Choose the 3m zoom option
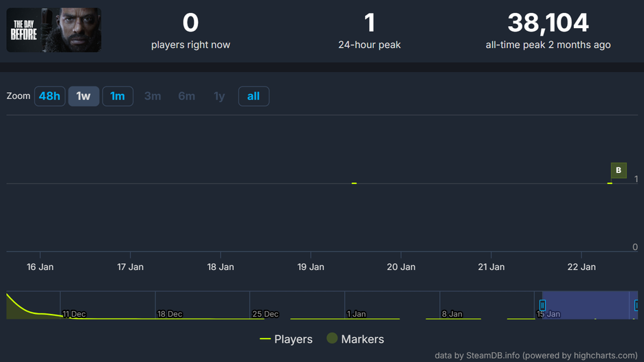Viewport: 644px width, 362px height. (x=153, y=96)
